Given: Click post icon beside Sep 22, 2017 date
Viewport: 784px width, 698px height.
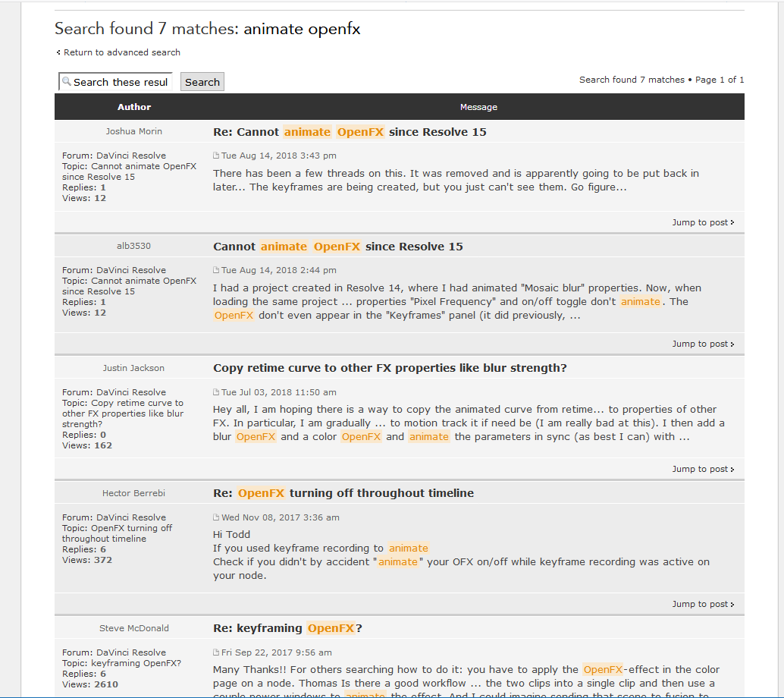Looking at the screenshot, I should [x=216, y=652].
